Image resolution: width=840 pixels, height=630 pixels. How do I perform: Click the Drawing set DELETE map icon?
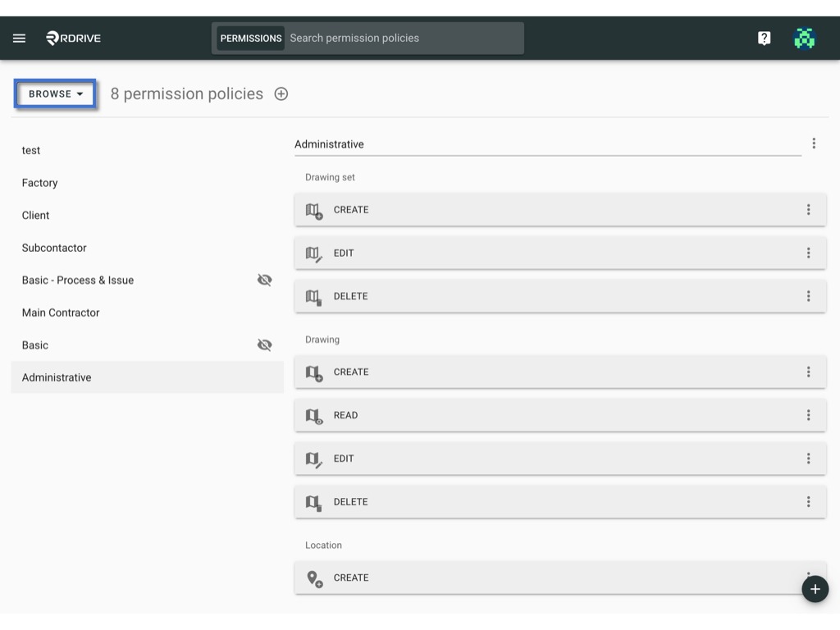click(x=314, y=297)
